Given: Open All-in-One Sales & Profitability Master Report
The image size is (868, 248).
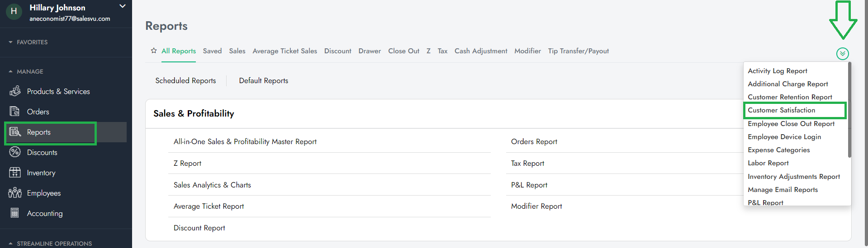Looking at the screenshot, I should coord(245,142).
